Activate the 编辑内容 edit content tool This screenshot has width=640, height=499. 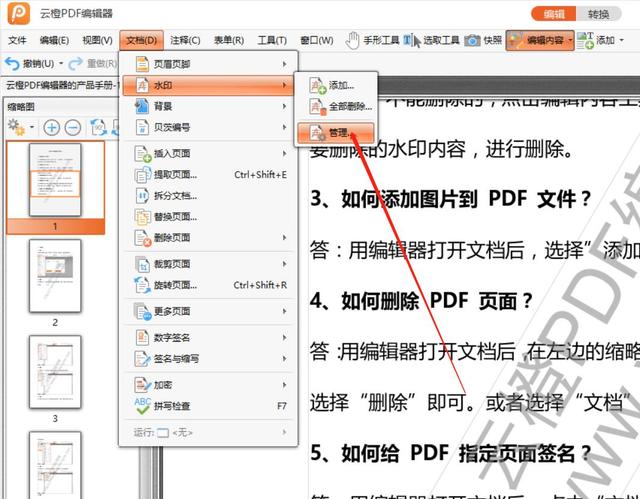click(x=540, y=40)
